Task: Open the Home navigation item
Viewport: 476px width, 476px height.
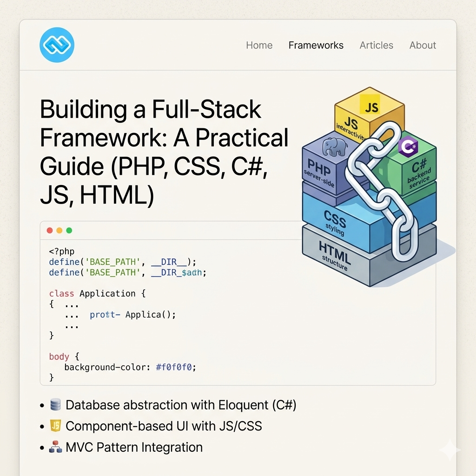Action: coord(259,45)
